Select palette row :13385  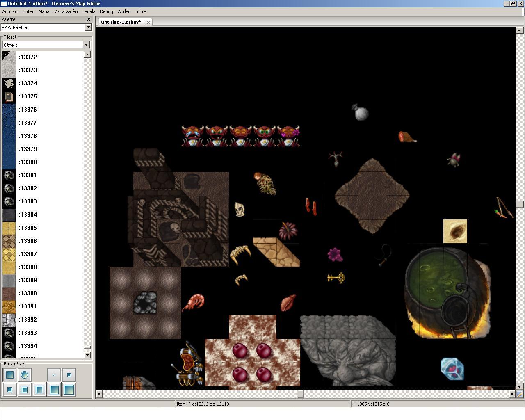[43, 228]
